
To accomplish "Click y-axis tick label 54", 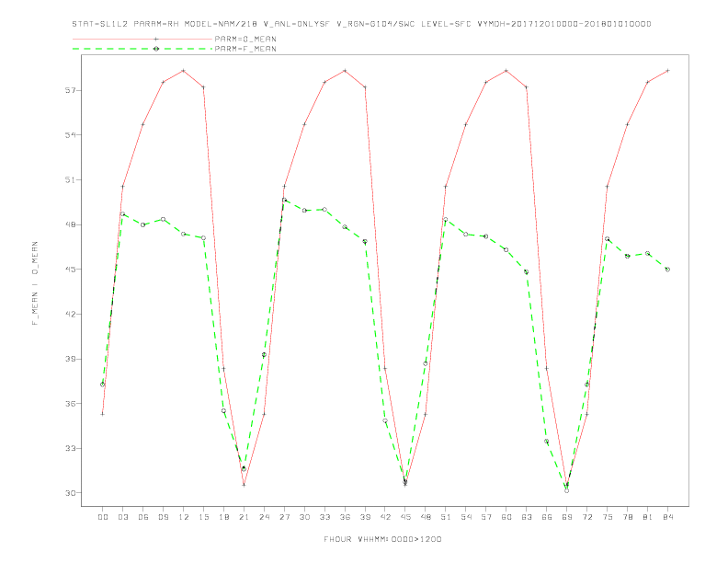I will 71,134.
